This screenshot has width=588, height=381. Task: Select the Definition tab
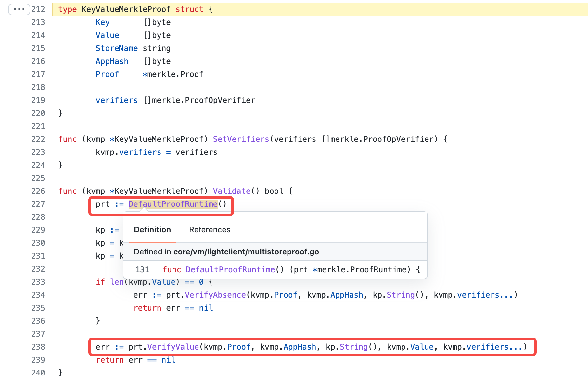(152, 230)
